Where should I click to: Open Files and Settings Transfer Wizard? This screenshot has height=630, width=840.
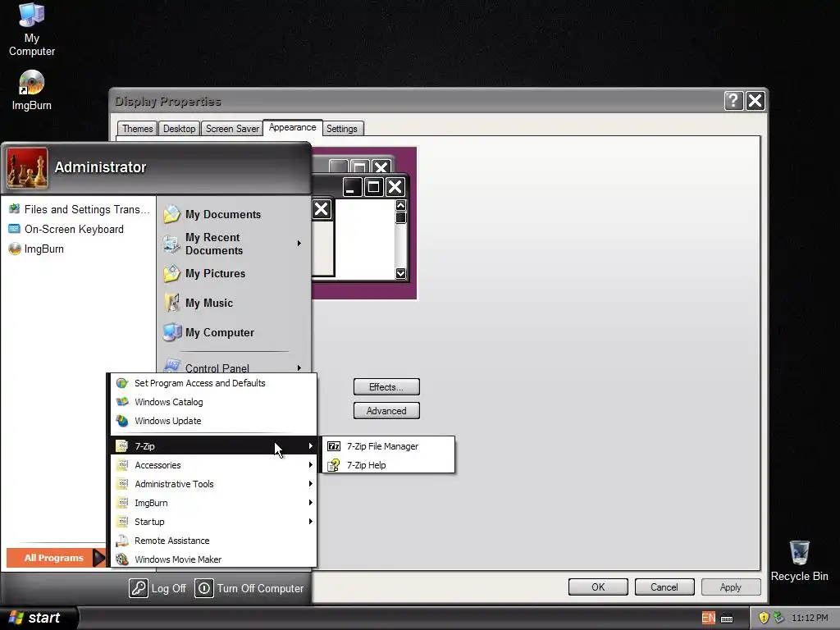(x=79, y=209)
